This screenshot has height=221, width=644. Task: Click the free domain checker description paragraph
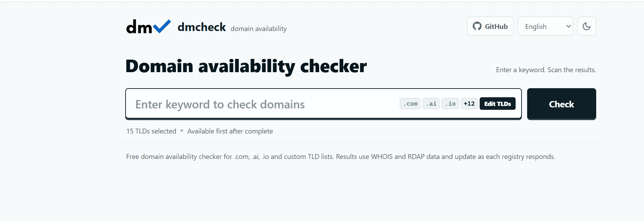point(340,157)
